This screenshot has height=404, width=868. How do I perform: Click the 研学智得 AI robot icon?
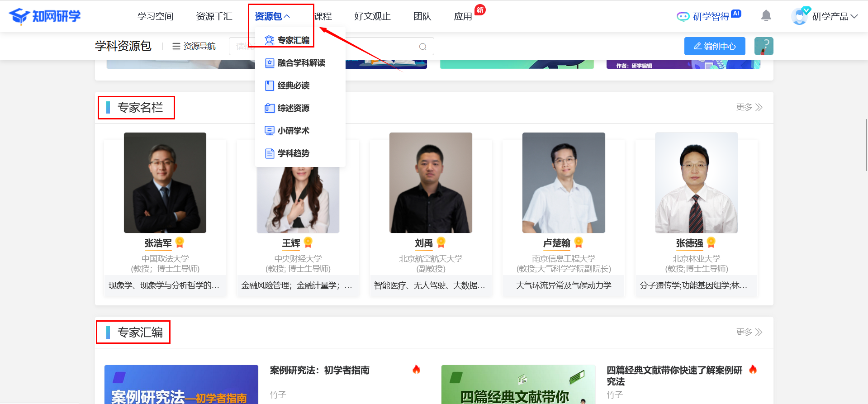(x=683, y=17)
